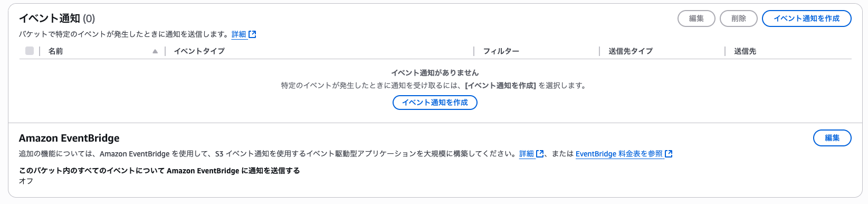Edit Amazon EventBridge settings via 編集 button

click(832, 138)
